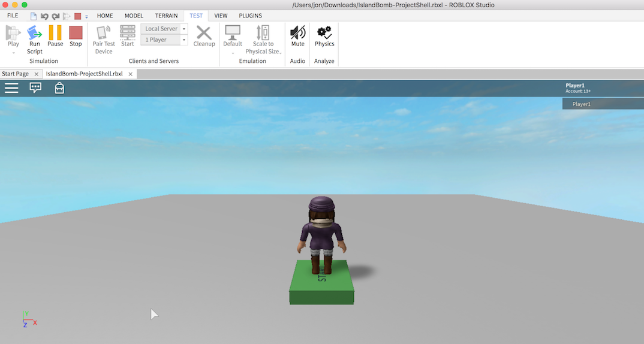
Task: Click the small Play icon in quick access bar
Action: click(66, 16)
